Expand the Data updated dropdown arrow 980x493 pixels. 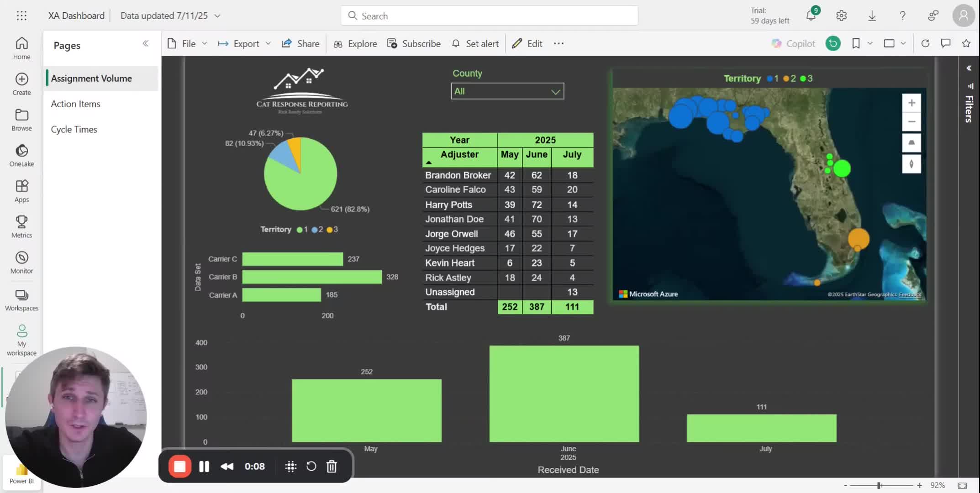click(x=217, y=16)
